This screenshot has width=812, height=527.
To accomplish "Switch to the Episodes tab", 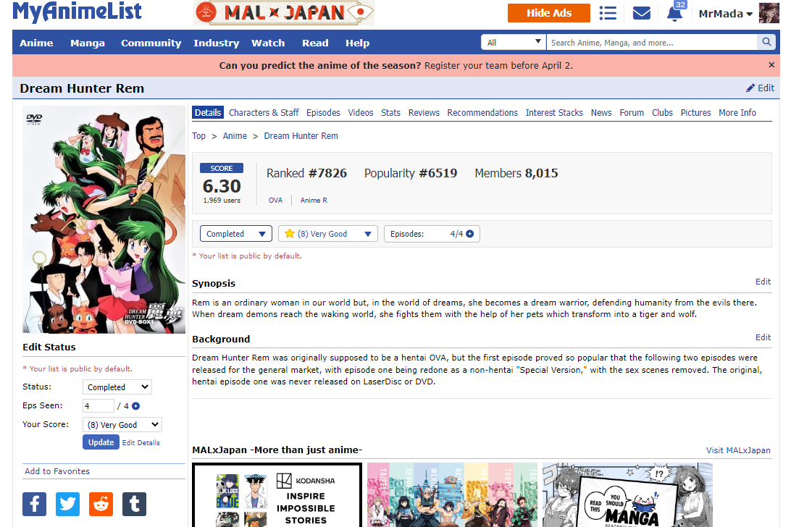I will 323,112.
